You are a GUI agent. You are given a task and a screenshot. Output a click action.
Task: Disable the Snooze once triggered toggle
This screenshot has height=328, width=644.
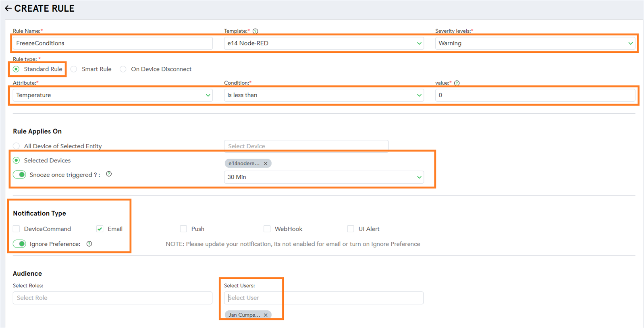coord(19,174)
